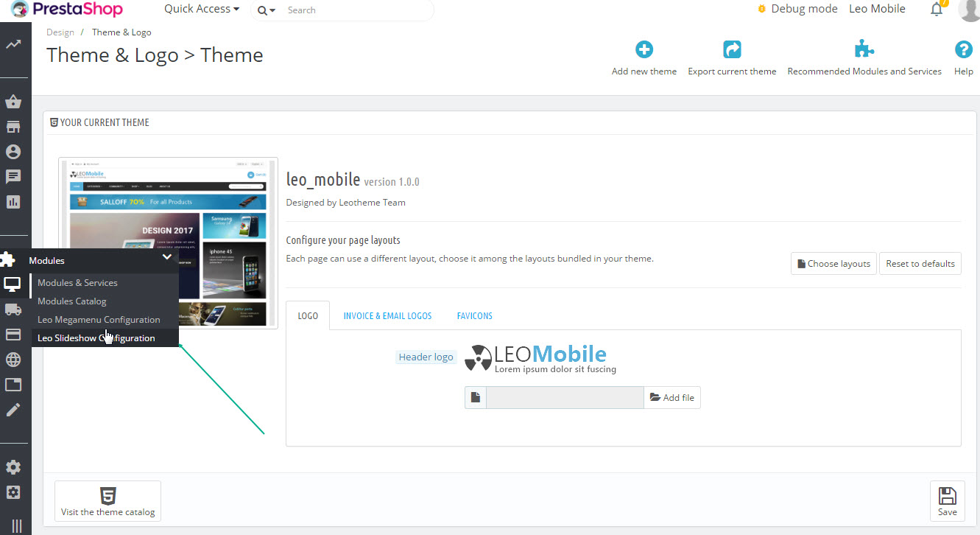This screenshot has width=980, height=535.
Task: Open Catalog store icon in sidebar
Action: (13, 127)
